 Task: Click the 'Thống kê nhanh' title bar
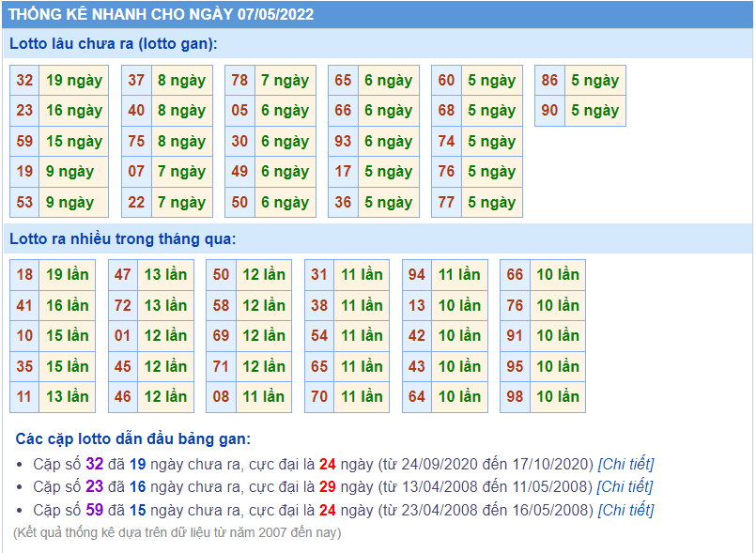point(378,14)
